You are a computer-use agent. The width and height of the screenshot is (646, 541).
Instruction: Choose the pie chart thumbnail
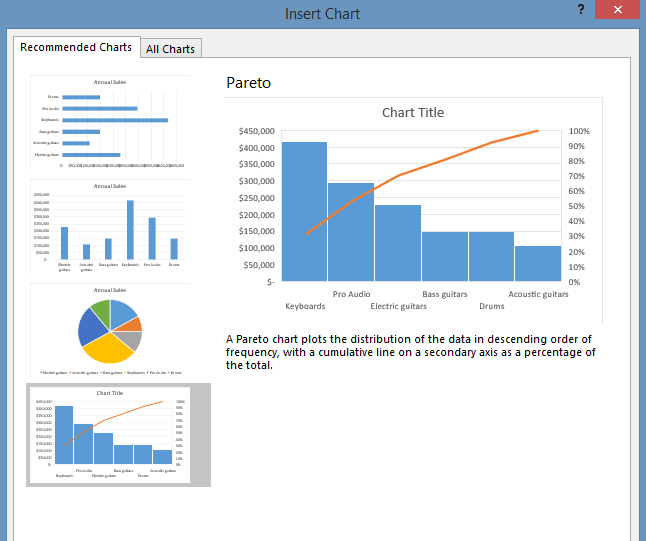pyautogui.click(x=110, y=331)
